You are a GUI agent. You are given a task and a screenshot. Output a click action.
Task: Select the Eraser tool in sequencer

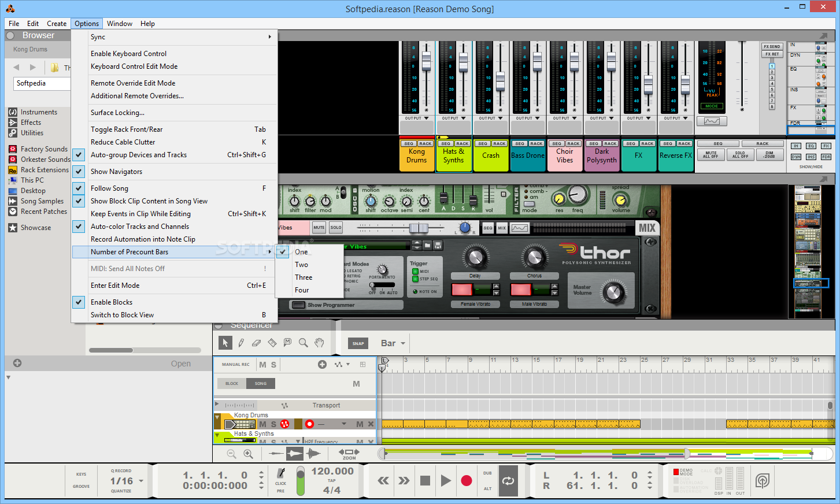coord(257,343)
